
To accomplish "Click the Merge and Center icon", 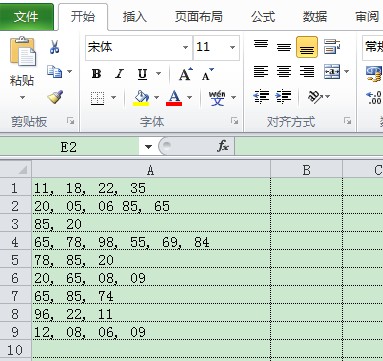I will tap(332, 72).
